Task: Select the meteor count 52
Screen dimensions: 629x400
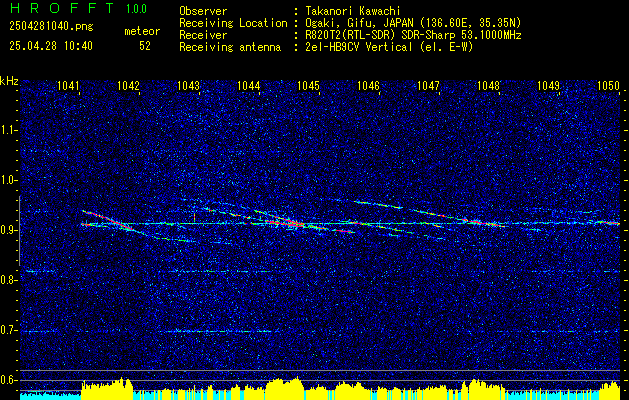Action: pos(145,46)
